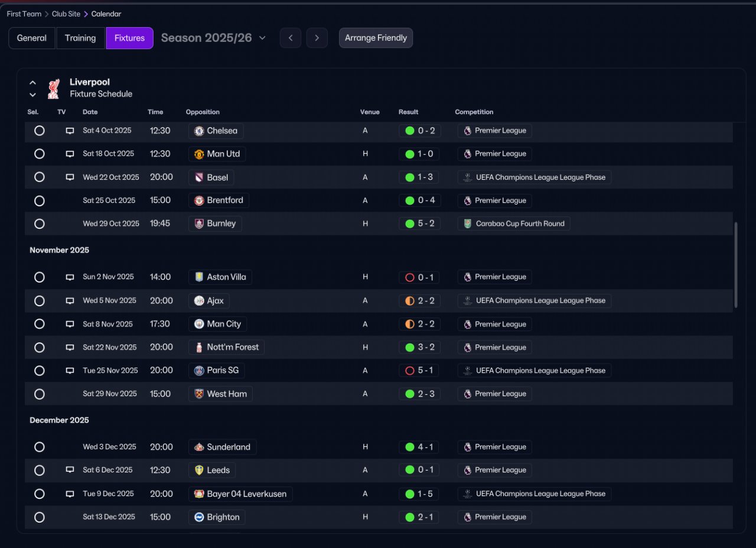Click the date Wed 3 Dec 2025
This screenshot has height=548, width=756.
coord(110,447)
